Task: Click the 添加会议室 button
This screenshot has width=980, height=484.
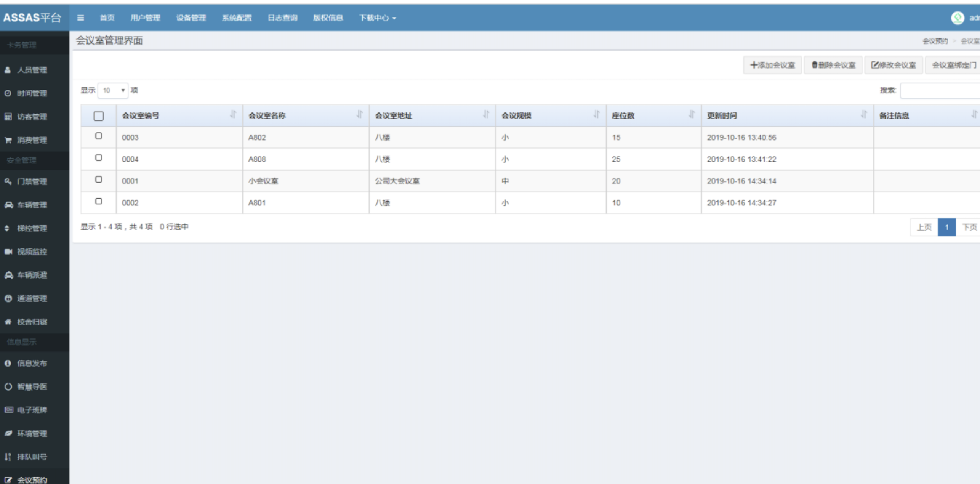Action: click(772, 65)
